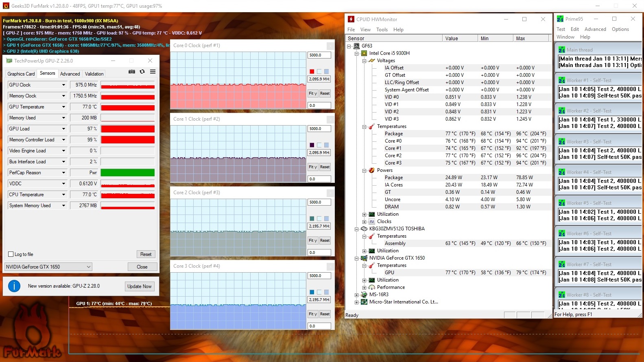Click the Utilization chart icon under Intel Core i5 9300H
The height and width of the screenshot is (362, 644).
click(x=372, y=214)
